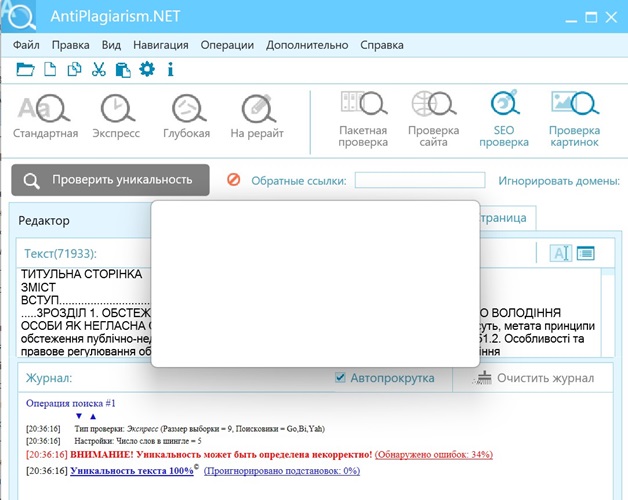Open Проигнорировано подстановок: 0% link

pyautogui.click(x=282, y=470)
